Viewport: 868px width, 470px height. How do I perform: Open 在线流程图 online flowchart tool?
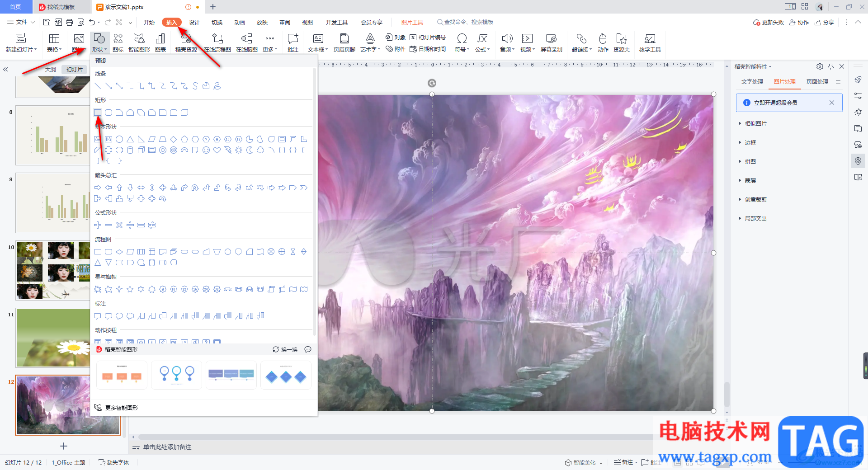click(x=217, y=43)
